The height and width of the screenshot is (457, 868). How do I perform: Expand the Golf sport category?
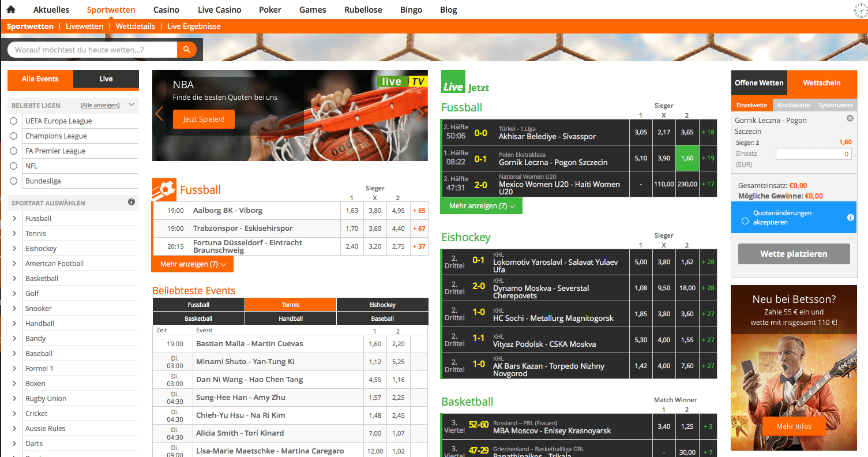14,294
